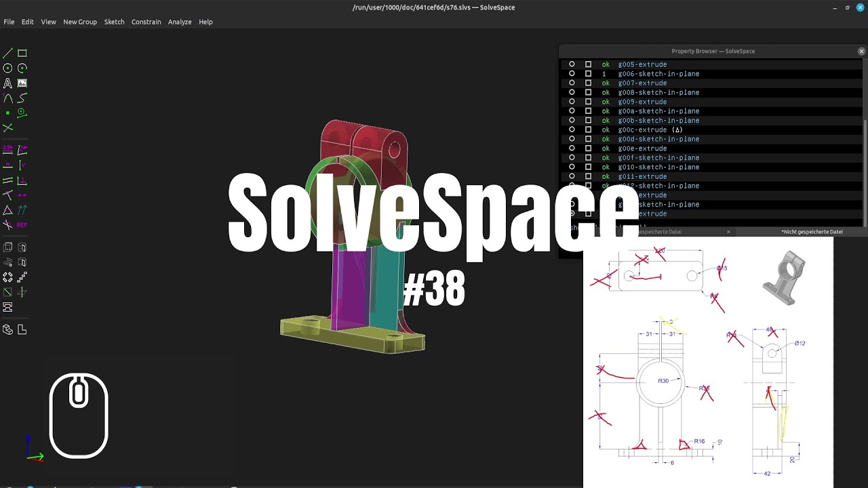Select the arc of a circle tool

point(22,68)
